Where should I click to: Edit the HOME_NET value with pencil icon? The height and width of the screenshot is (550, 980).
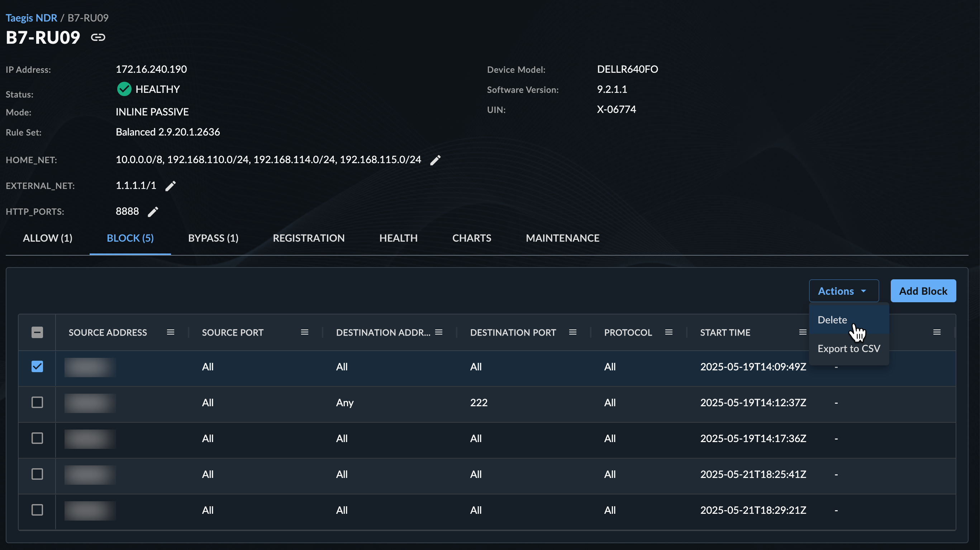[435, 160]
